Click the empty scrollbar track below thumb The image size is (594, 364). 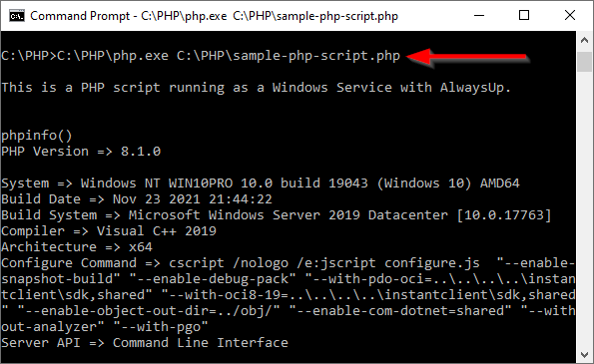[x=584, y=209]
